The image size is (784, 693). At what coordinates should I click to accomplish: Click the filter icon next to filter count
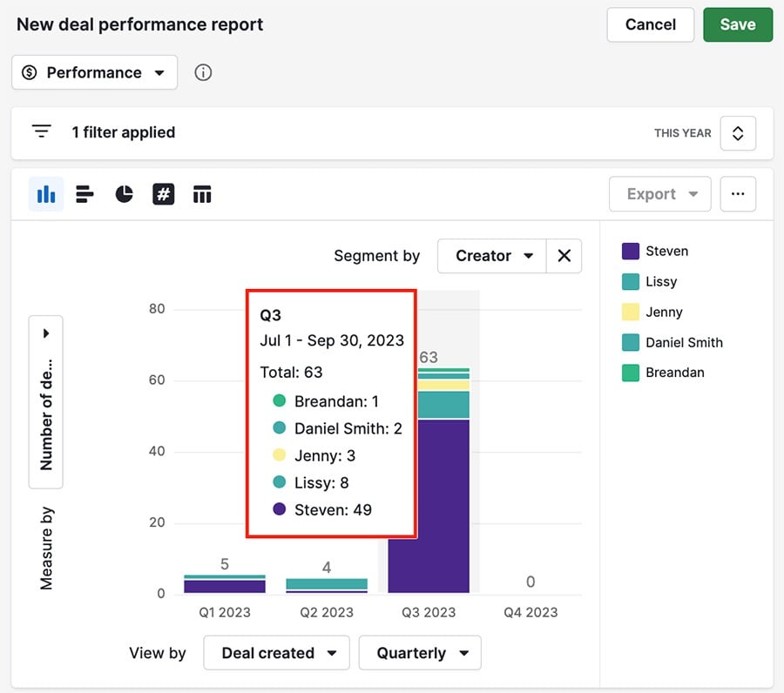click(41, 131)
